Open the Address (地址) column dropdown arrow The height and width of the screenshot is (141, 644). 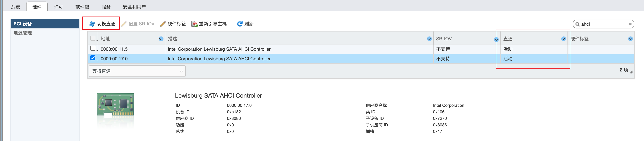tap(161, 39)
